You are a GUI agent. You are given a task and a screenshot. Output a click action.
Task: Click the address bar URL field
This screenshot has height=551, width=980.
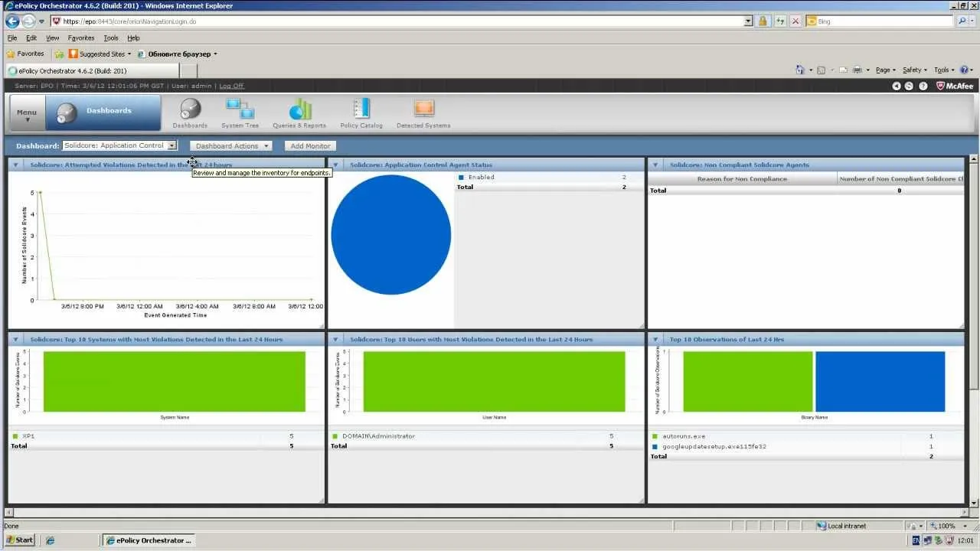[398, 21]
